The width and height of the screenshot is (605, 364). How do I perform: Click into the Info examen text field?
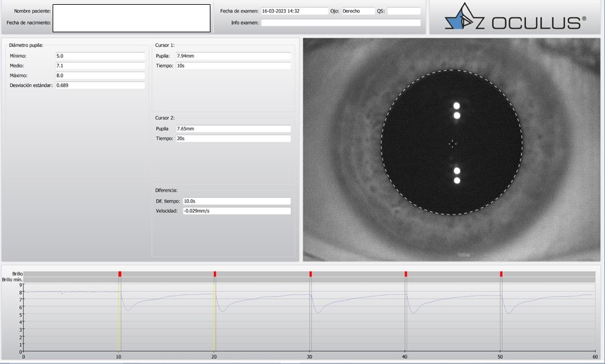341,23
